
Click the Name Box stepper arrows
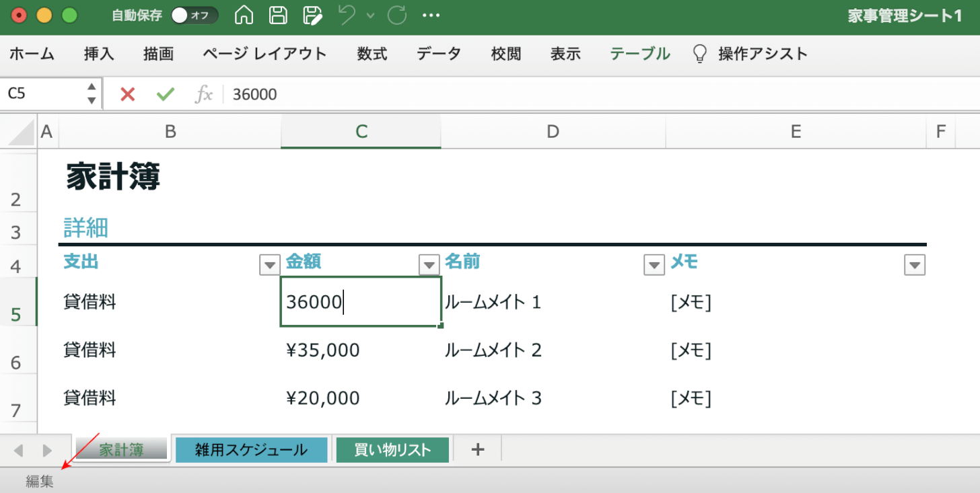(92, 93)
